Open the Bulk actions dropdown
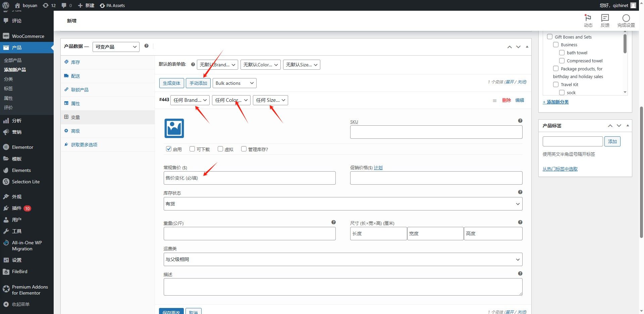 (234, 83)
